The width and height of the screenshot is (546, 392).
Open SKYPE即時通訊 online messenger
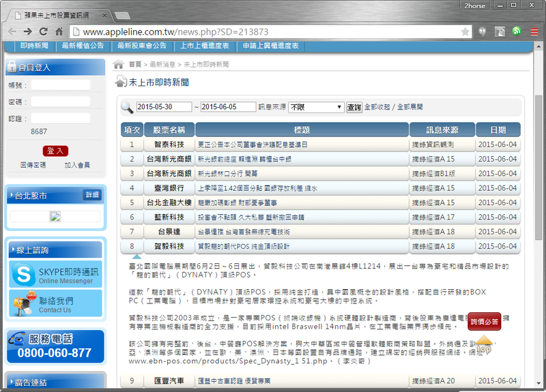(x=56, y=275)
